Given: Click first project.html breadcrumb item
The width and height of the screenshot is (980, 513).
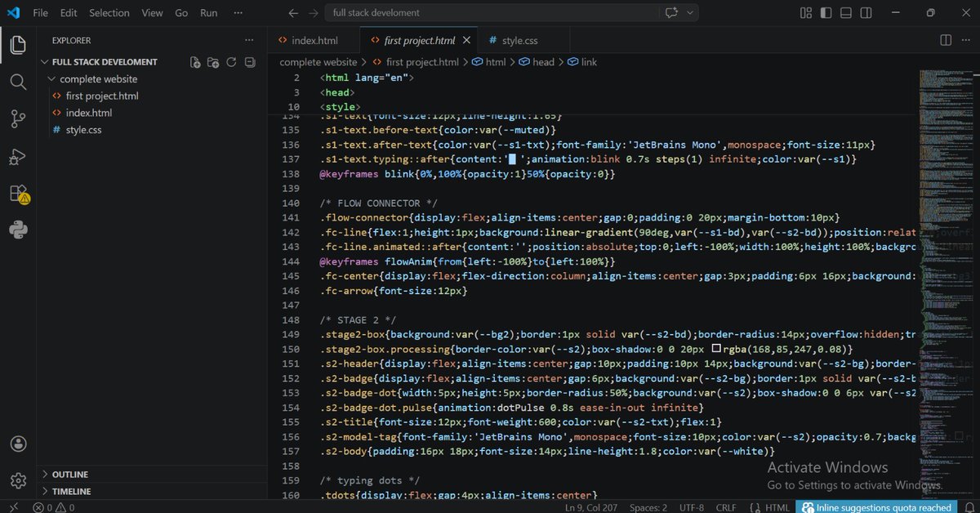Looking at the screenshot, I should tap(415, 62).
